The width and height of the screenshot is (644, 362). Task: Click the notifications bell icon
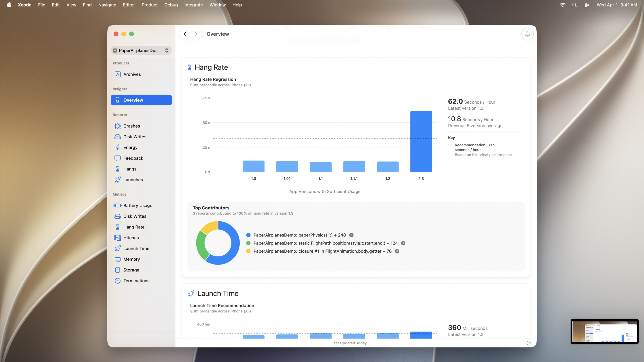coord(527,34)
